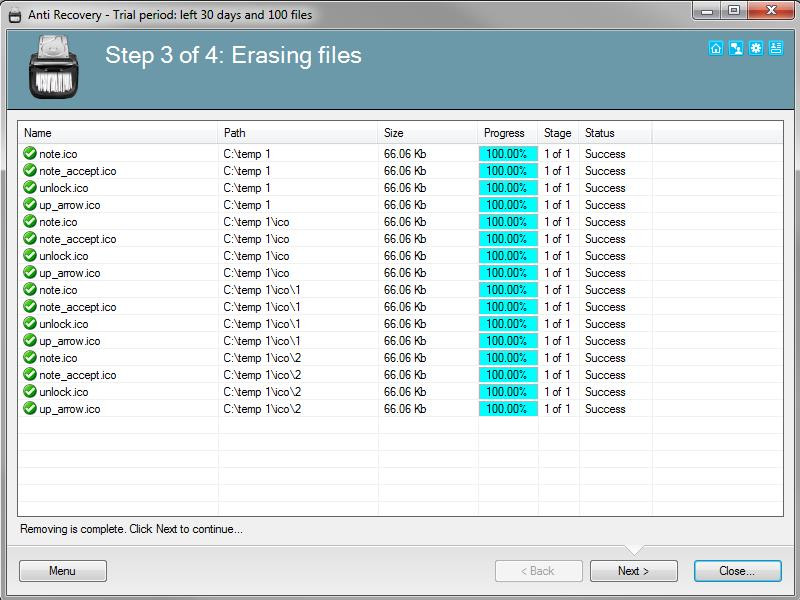The image size is (800, 600).
Task: Open the settings gear icon
Action: click(x=756, y=48)
